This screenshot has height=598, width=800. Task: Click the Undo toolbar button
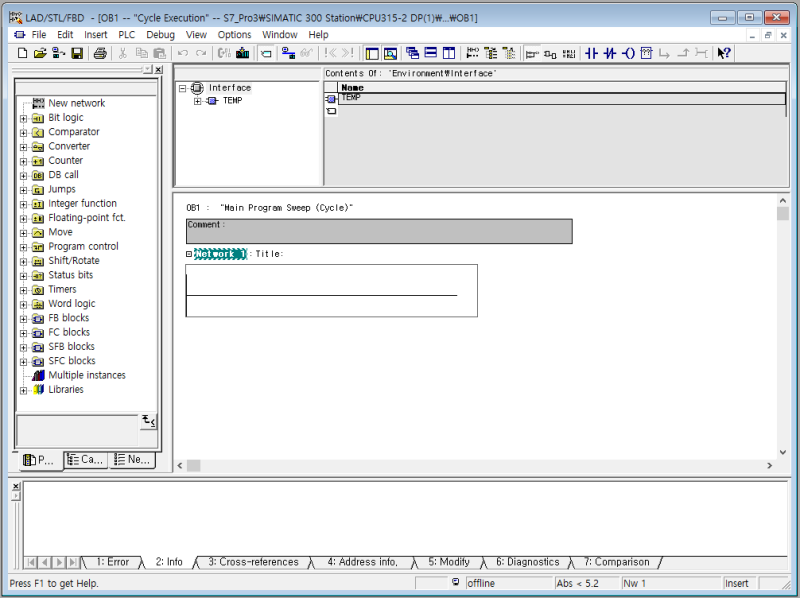coord(182,53)
